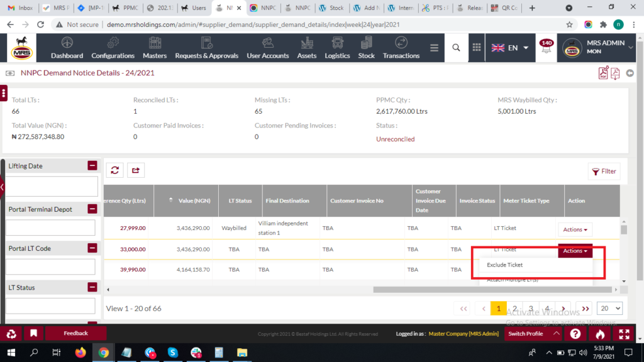Open a new browser tab

click(x=532, y=8)
